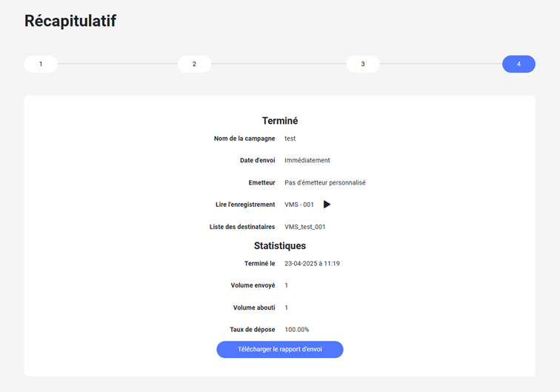This screenshot has width=560, height=392.
Task: Jump to step 2 in the progress bar
Action: [x=194, y=64]
